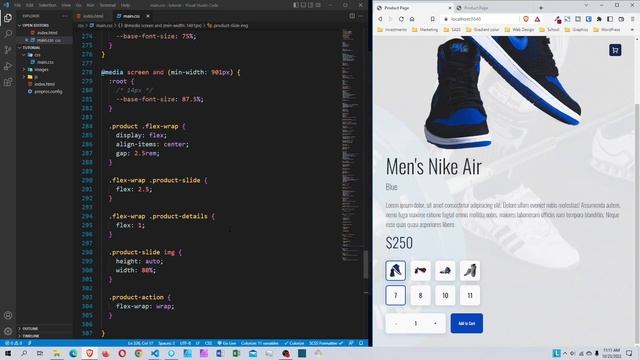Image resolution: width=640 pixels, height=360 pixels.
Task: Open the Run and Debug view
Action: pyautogui.click(x=8, y=66)
